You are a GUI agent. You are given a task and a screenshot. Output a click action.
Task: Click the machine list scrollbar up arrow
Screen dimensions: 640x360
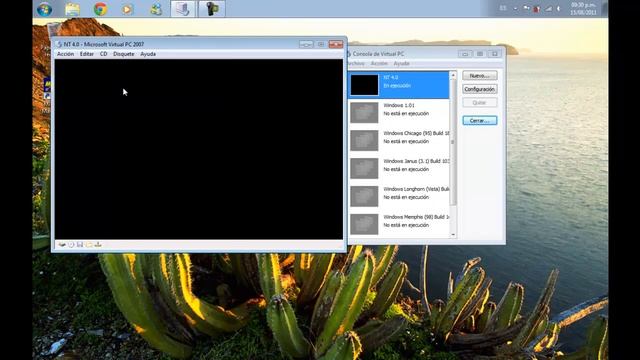(x=453, y=76)
